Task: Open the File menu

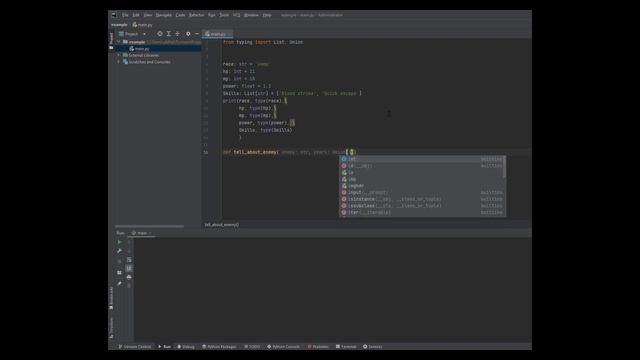Action: (125, 15)
